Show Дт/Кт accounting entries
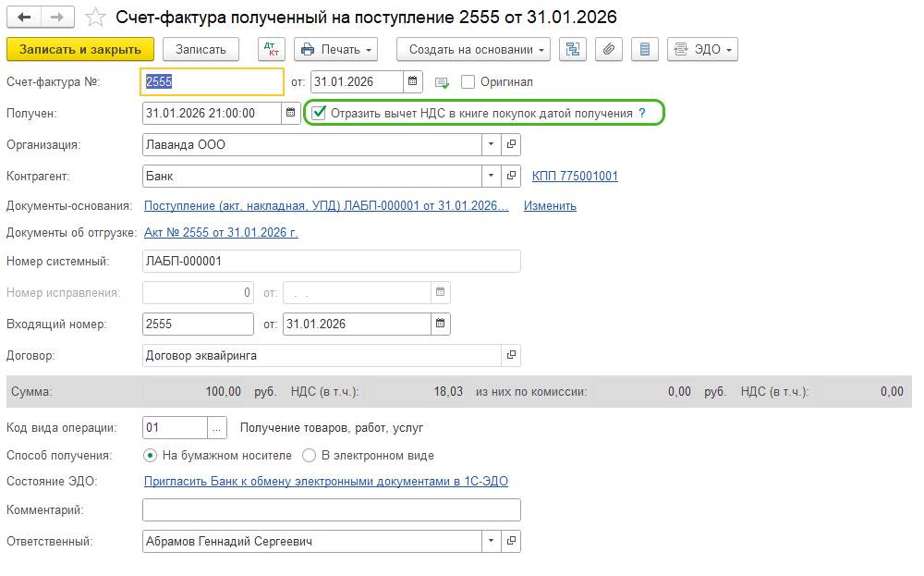 pyautogui.click(x=272, y=49)
